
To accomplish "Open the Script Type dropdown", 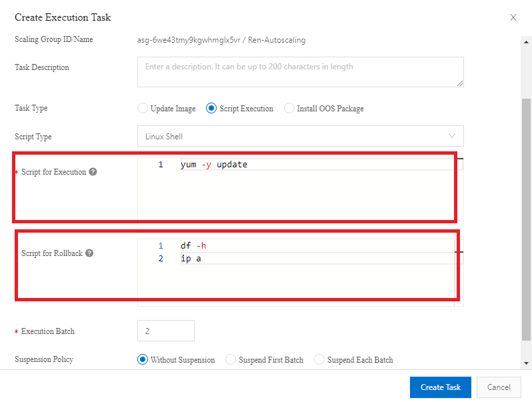I will [x=300, y=137].
